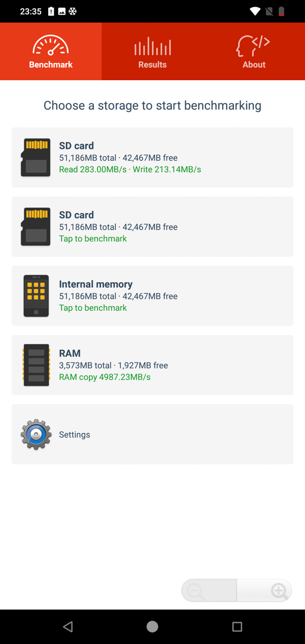This screenshot has width=305, height=644.
Task: Click the bar chart Results icon
Action: pyautogui.click(x=152, y=47)
